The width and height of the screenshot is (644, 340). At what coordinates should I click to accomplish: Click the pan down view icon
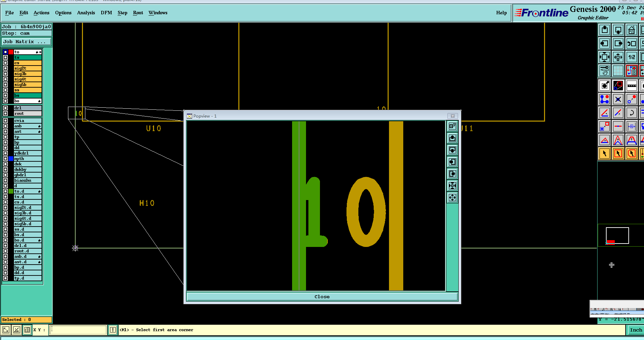(618, 30)
